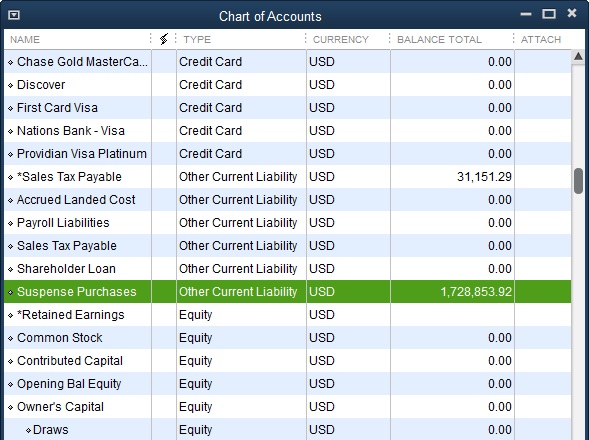Click the diamond icon beside Common Stock
The width and height of the screenshot is (589, 440).
point(11,338)
